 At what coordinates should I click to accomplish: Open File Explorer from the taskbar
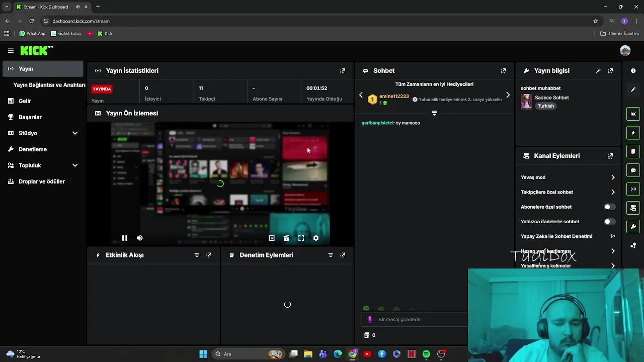308,354
